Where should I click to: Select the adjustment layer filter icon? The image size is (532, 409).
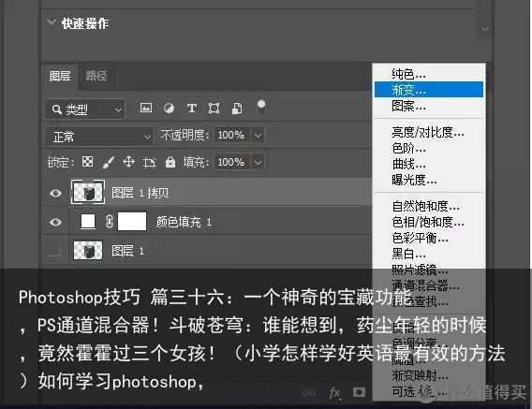[x=169, y=109]
